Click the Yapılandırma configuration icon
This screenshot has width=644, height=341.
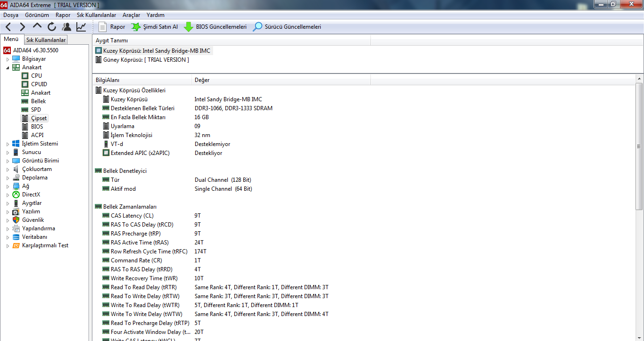click(x=16, y=228)
